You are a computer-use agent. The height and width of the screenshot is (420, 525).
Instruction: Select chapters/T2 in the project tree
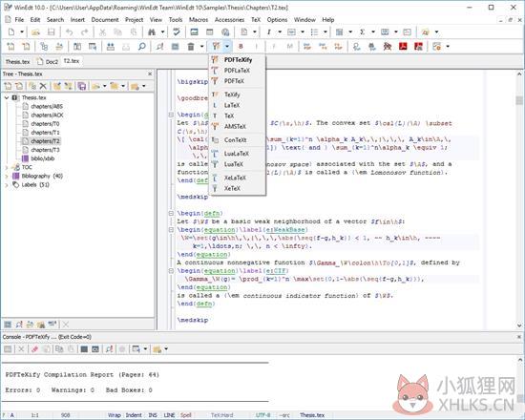(45, 141)
